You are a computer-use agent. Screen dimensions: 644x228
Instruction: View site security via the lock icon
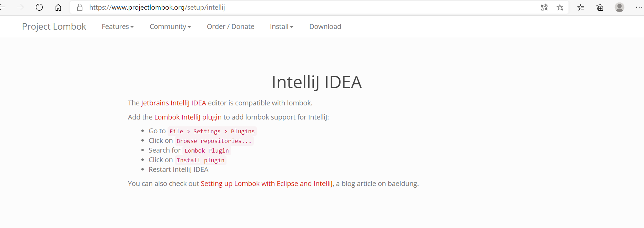pyautogui.click(x=80, y=7)
